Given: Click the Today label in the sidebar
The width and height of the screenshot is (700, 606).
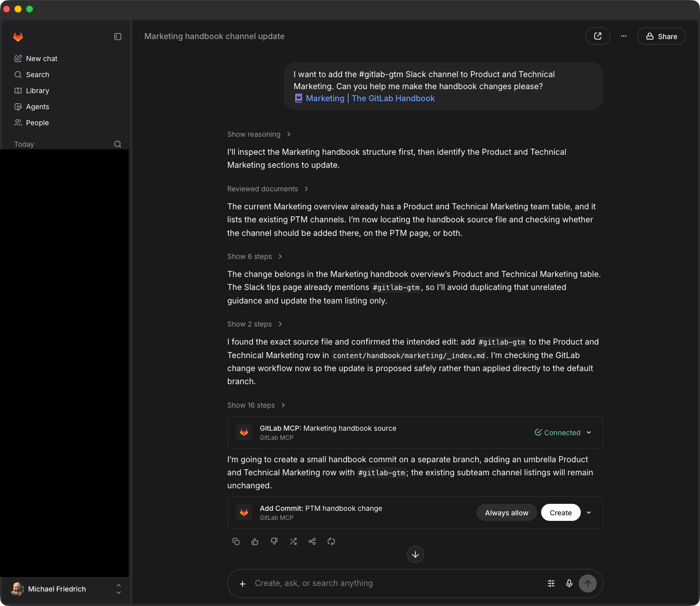Looking at the screenshot, I should click(x=24, y=144).
